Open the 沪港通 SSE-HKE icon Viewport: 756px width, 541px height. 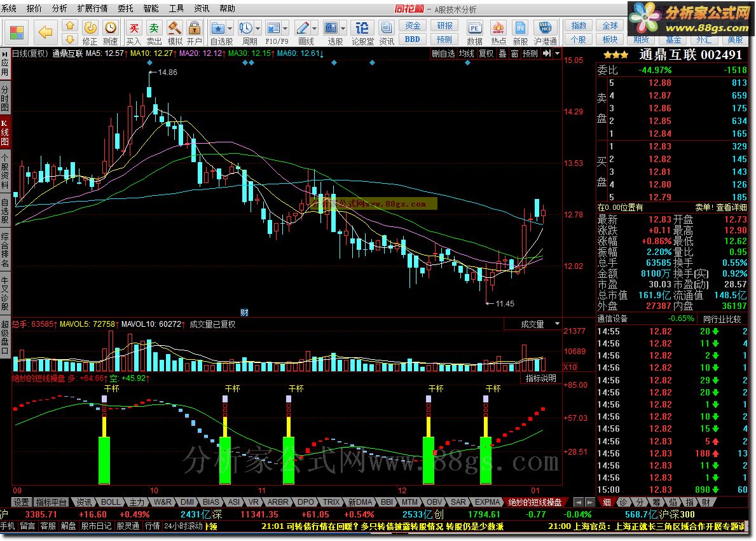coord(546,33)
